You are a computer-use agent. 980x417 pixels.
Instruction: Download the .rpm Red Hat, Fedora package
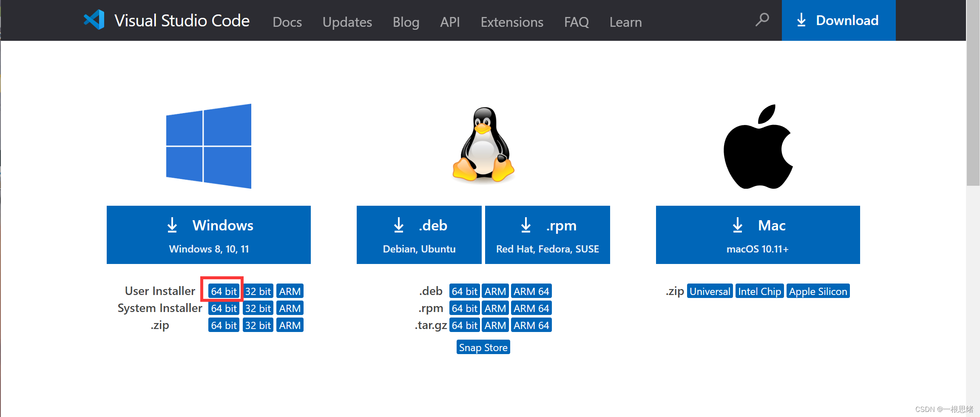point(548,235)
